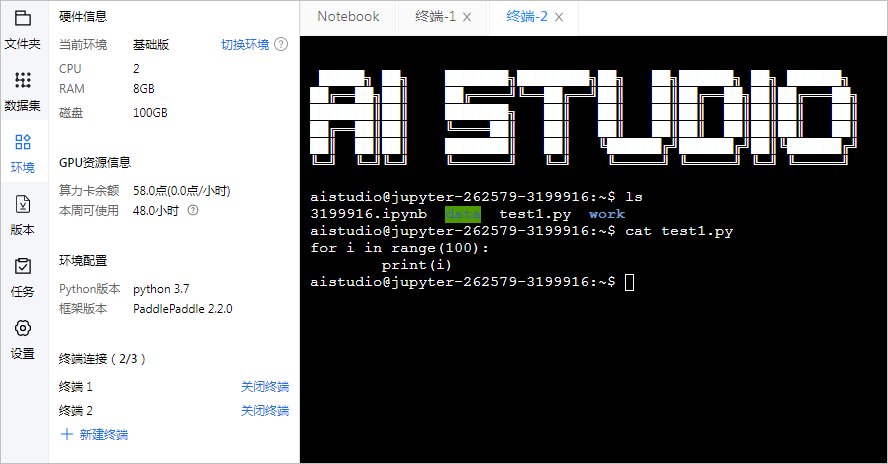Screen dimensions: 888x464
Task: Select 终端 1 in the connection list
Action: tap(75, 386)
